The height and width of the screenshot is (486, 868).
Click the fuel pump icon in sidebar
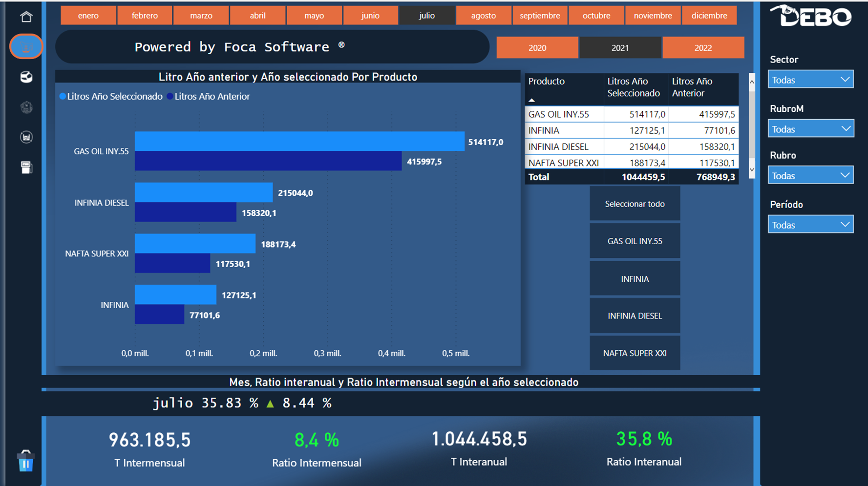coord(26,167)
